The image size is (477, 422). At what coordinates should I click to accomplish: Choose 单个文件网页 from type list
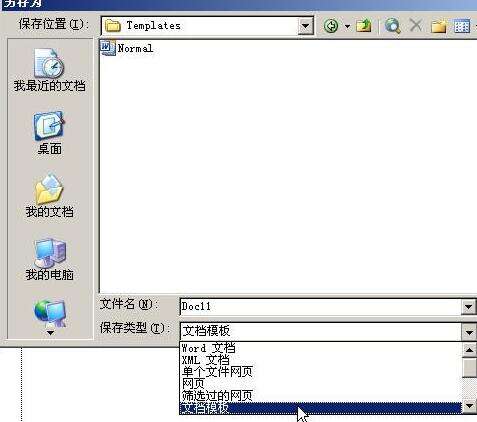217,372
